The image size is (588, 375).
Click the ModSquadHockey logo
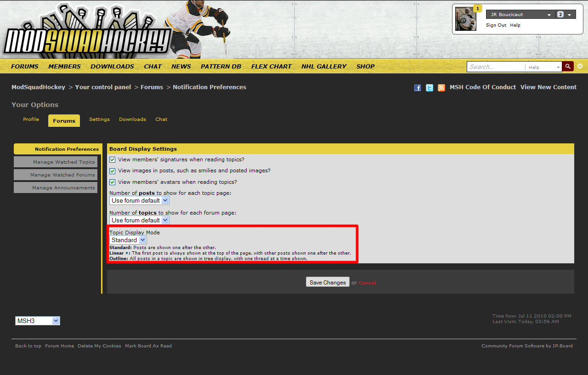coord(87,41)
